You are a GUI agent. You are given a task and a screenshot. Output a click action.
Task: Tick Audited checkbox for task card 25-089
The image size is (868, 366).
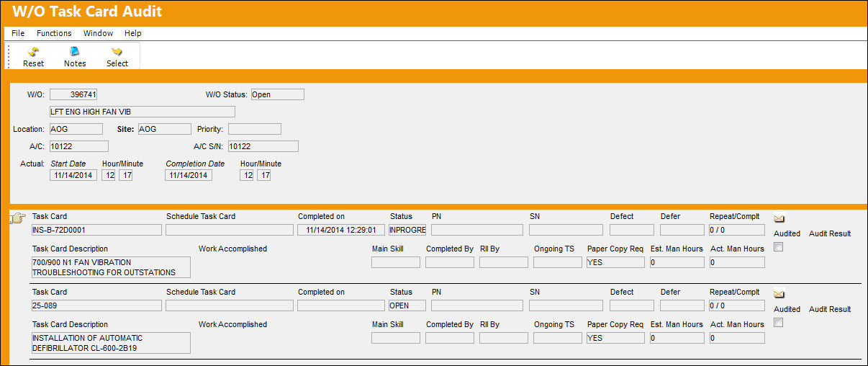pyautogui.click(x=778, y=322)
